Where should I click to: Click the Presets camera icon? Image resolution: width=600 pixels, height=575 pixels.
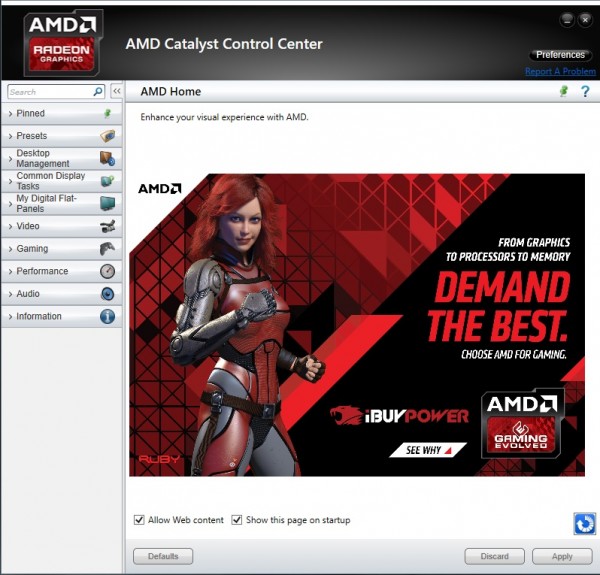(108, 135)
